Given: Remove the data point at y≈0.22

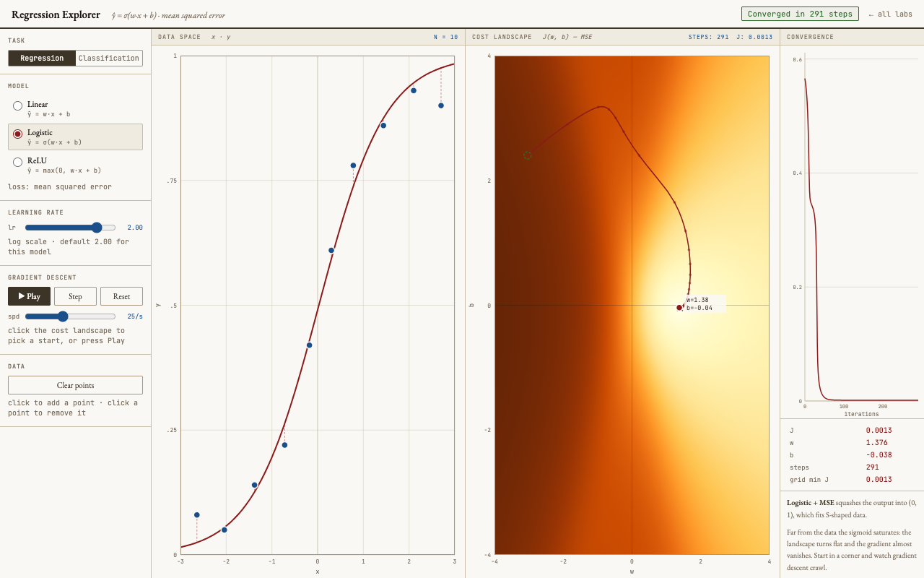Looking at the screenshot, I should coord(284,445).
